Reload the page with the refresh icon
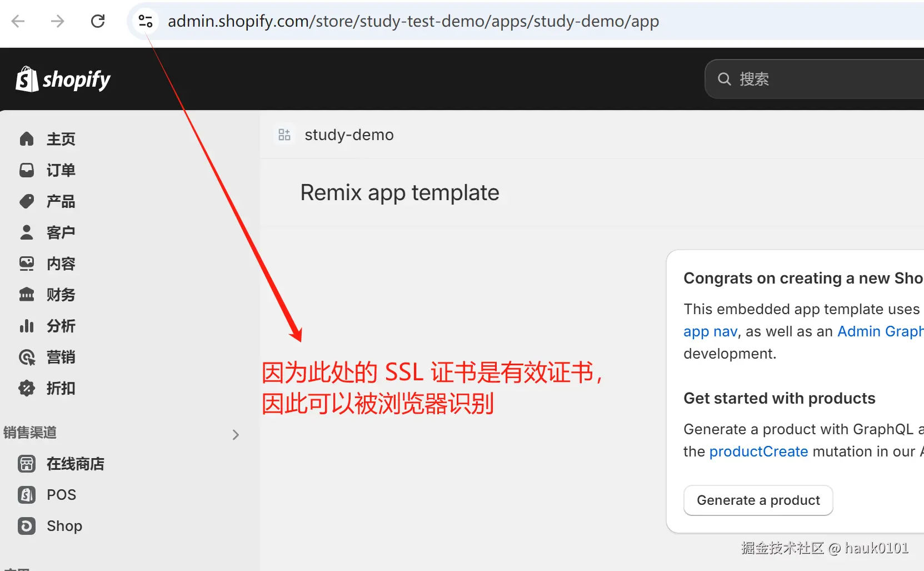The width and height of the screenshot is (924, 571). tap(98, 21)
